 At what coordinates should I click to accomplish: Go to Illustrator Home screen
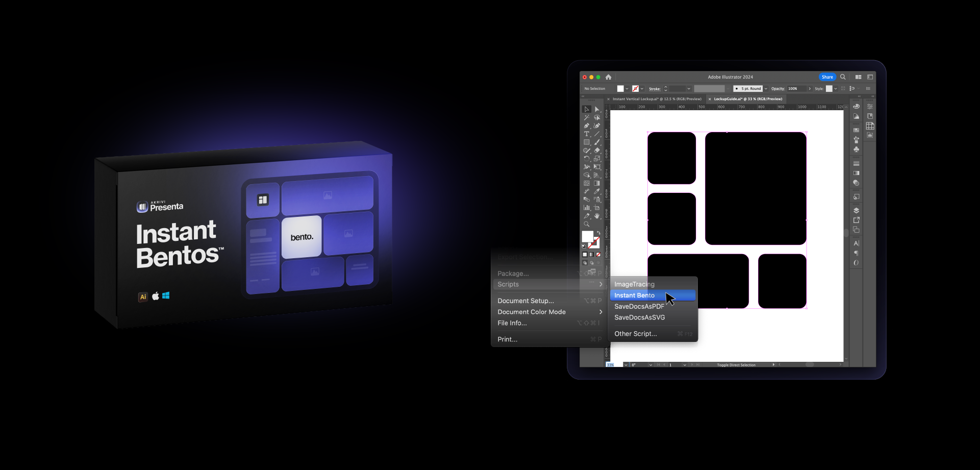[608, 77]
